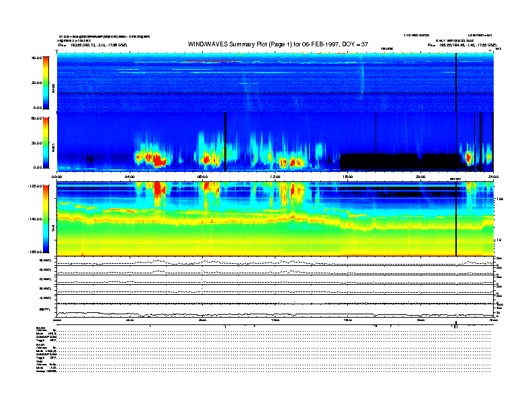The image size is (532, 411).
Task: Click 16:00 tick label below RAD1 panel
Action: coord(348,177)
